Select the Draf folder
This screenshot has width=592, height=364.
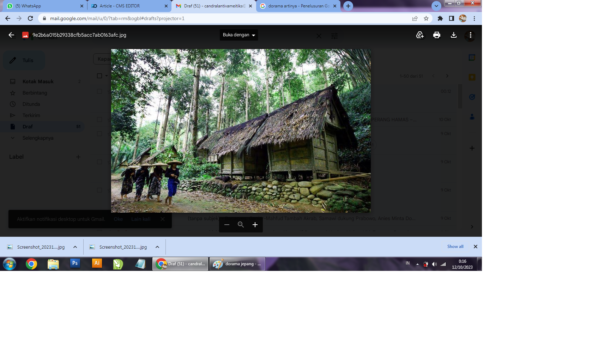click(42, 127)
